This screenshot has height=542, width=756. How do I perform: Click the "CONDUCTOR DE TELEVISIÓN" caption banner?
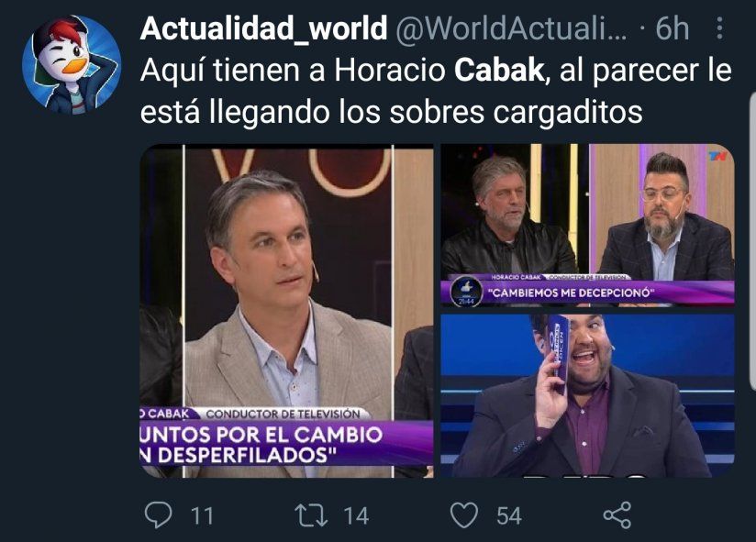(x=283, y=414)
